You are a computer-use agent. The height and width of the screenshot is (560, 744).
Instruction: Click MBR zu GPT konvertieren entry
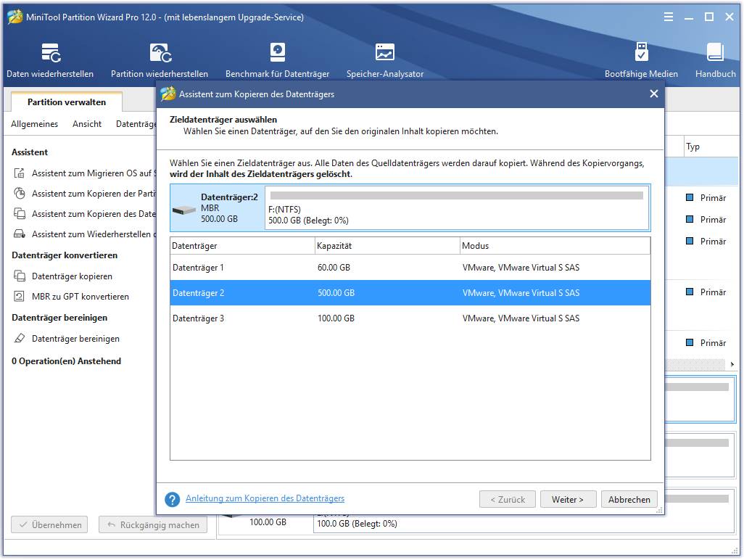tap(80, 297)
